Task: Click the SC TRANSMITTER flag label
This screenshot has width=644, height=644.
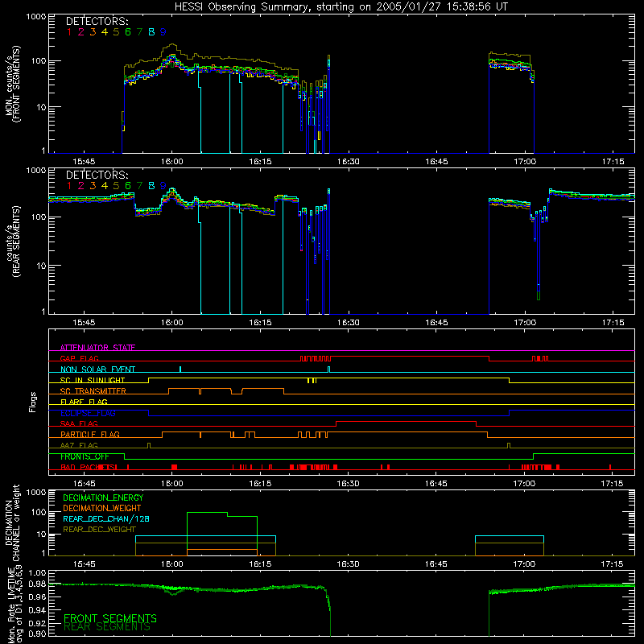Action: coord(93,390)
